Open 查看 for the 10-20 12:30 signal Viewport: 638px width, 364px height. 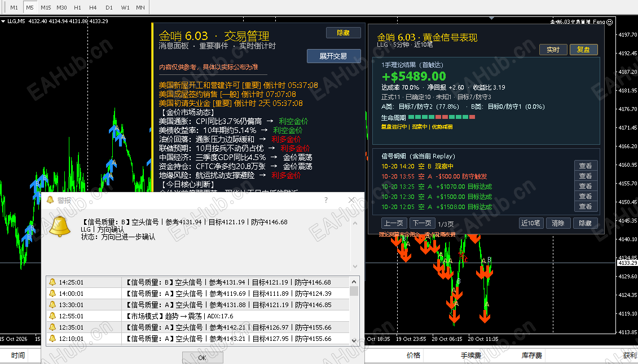(586, 196)
